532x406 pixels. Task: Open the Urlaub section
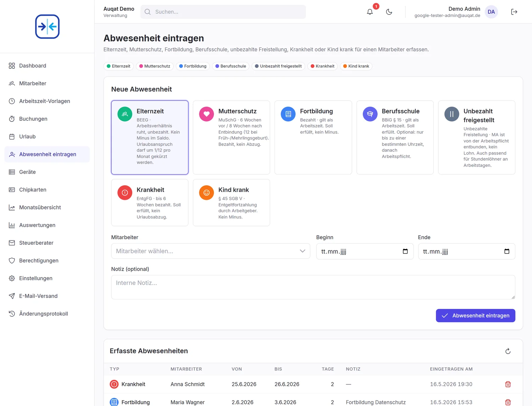click(x=47, y=136)
